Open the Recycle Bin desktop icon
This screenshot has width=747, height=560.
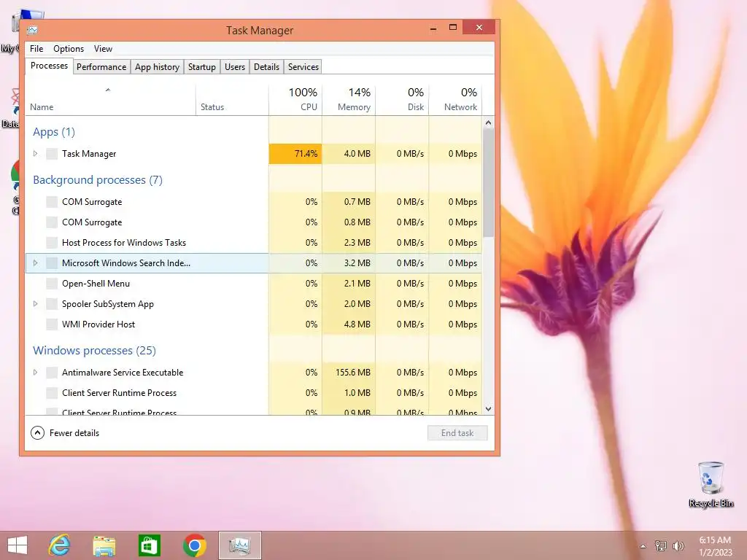click(x=711, y=484)
